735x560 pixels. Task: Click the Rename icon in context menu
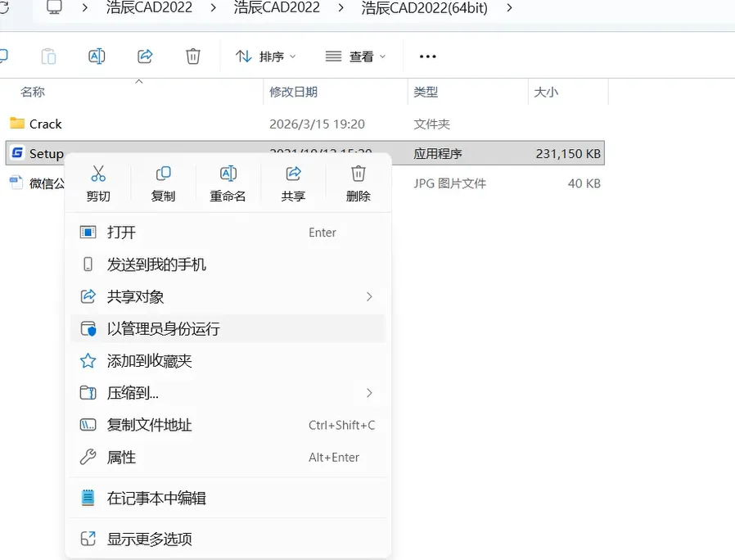click(228, 174)
